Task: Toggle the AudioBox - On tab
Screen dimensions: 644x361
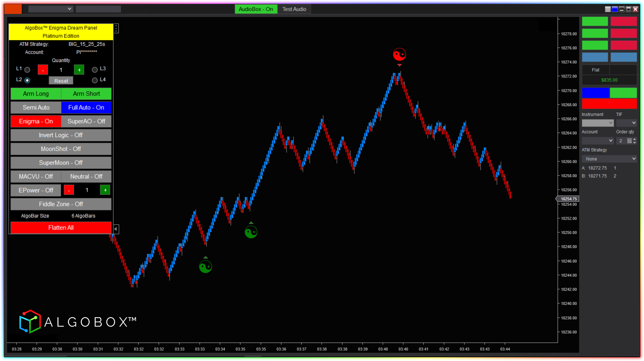Action: (x=256, y=9)
